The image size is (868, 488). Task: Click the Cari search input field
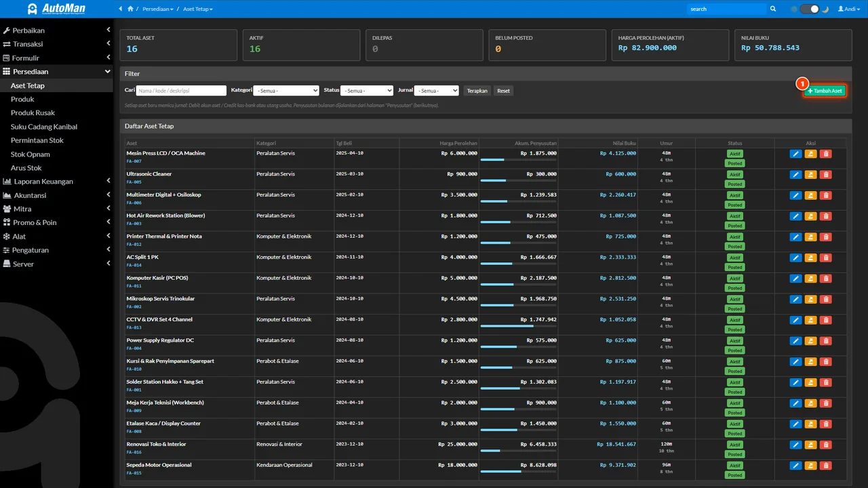click(181, 90)
